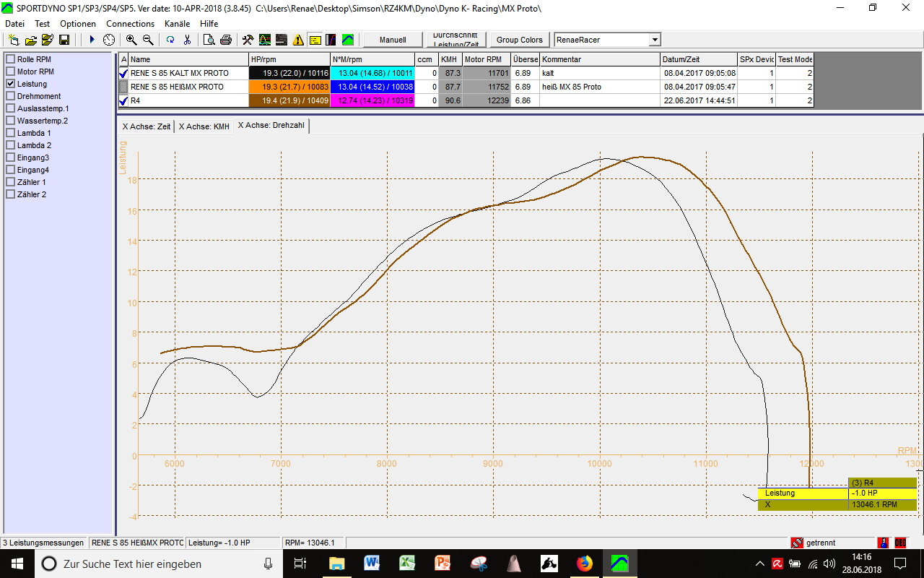Click the zoom in magnifier icon
The image size is (924, 578).
(x=131, y=40)
